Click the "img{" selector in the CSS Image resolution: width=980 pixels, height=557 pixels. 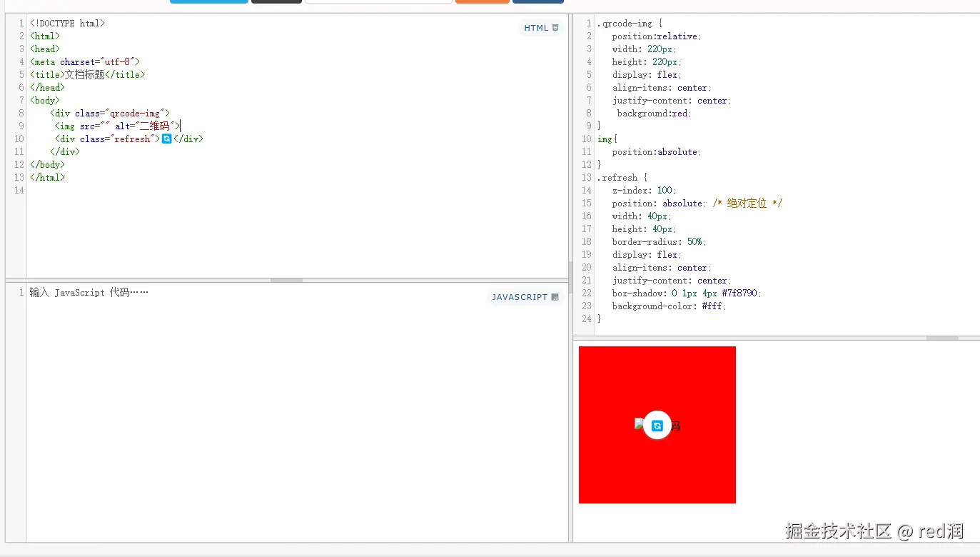[607, 139]
